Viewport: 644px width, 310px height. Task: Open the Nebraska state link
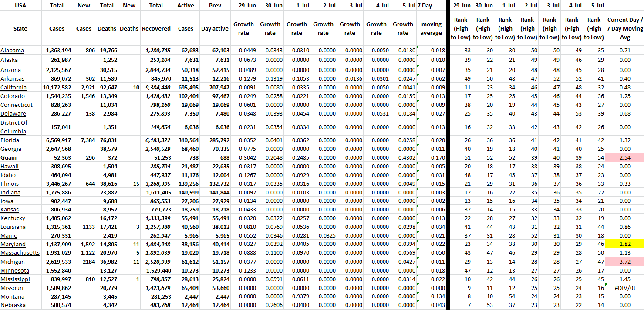click(13, 305)
